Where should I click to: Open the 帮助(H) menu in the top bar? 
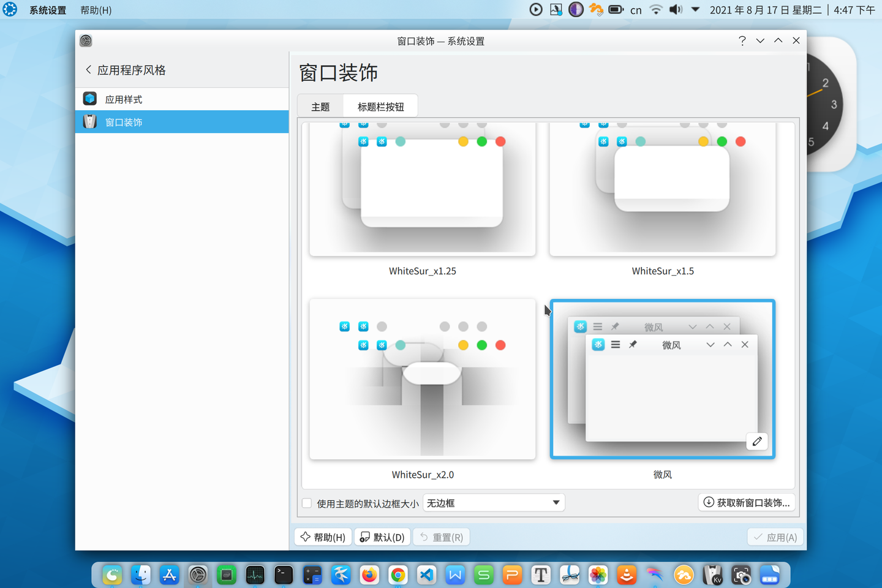pyautogui.click(x=96, y=10)
